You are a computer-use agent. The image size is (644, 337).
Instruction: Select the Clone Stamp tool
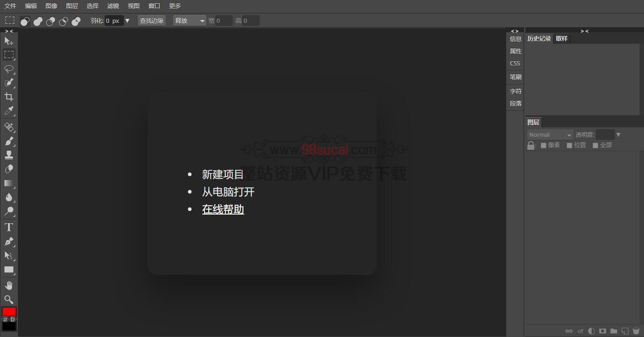pos(9,155)
